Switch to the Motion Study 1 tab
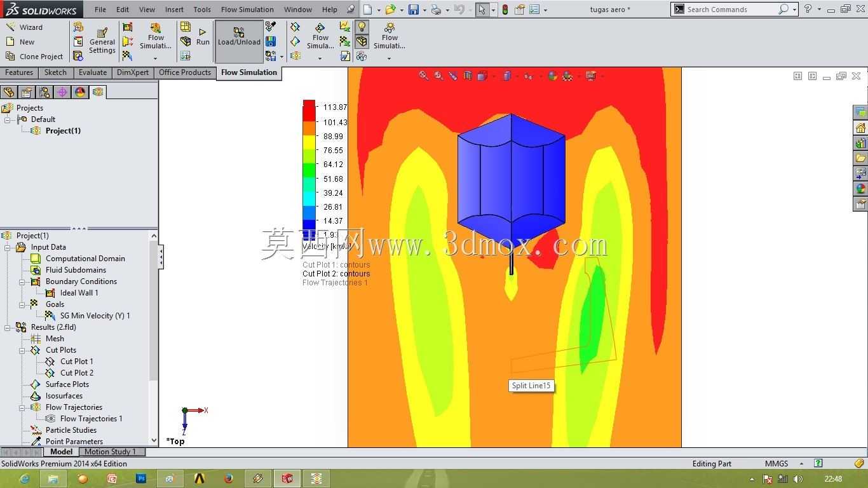868x488 pixels. [x=110, y=452]
